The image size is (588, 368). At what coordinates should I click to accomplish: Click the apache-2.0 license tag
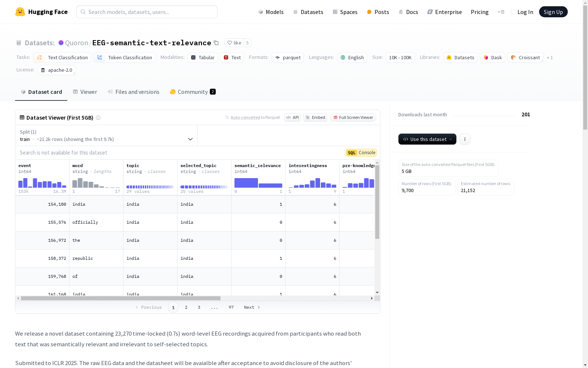pyautogui.click(x=57, y=70)
